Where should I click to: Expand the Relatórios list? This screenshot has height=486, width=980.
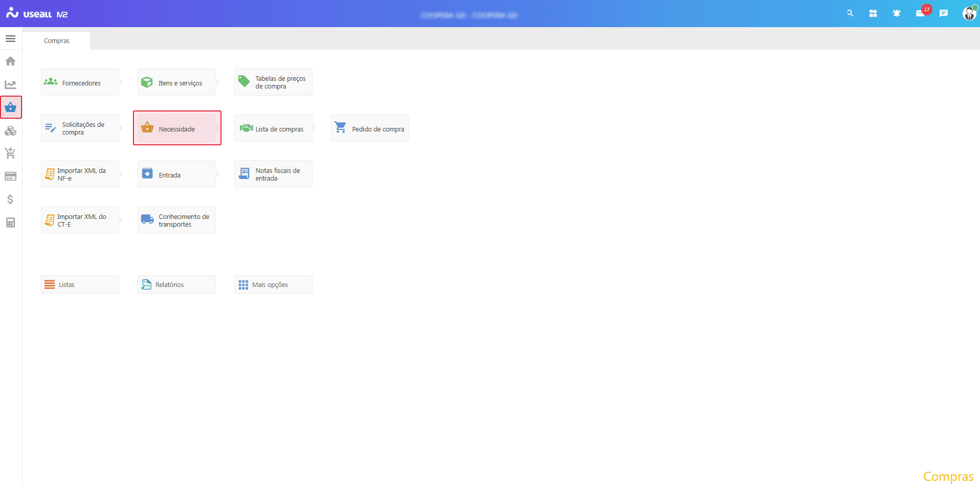(x=176, y=284)
